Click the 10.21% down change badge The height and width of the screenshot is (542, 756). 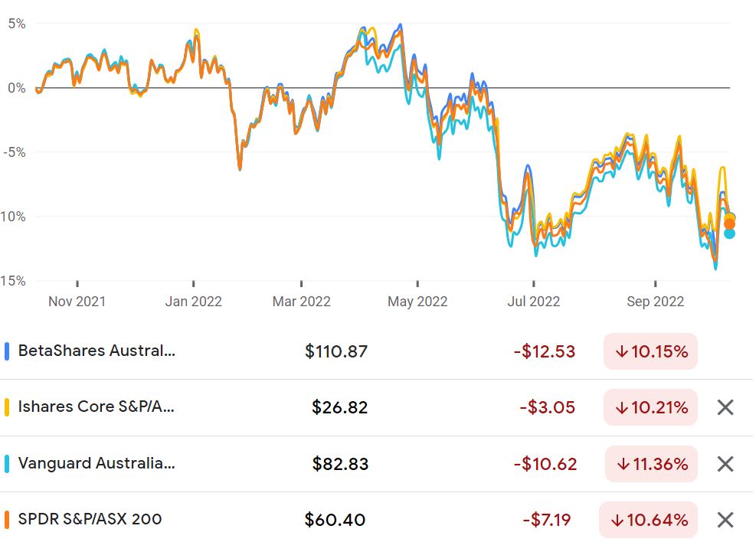(x=650, y=407)
